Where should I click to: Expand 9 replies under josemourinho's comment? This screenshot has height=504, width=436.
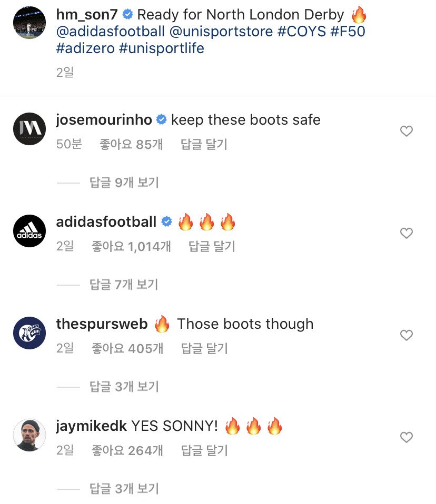coord(124,183)
